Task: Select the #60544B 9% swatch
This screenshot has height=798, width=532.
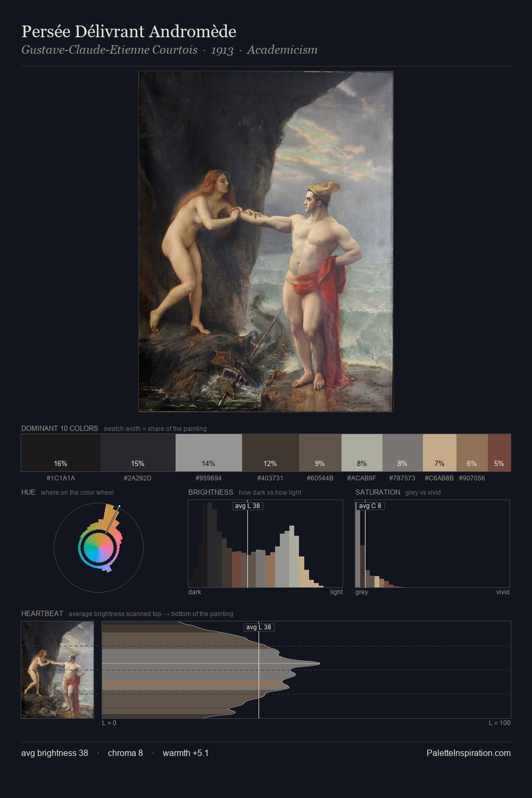Action: click(320, 453)
